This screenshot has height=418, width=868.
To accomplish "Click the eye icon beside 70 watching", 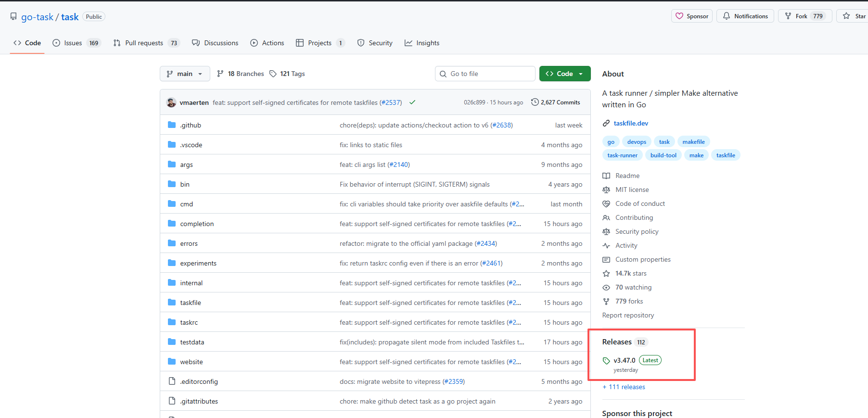I will click(x=606, y=288).
